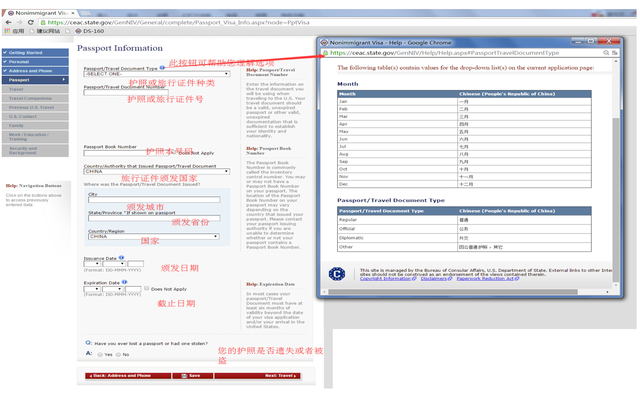Select No for lost or stolen passport
The width and height of the screenshot is (640, 397).
click(118, 355)
